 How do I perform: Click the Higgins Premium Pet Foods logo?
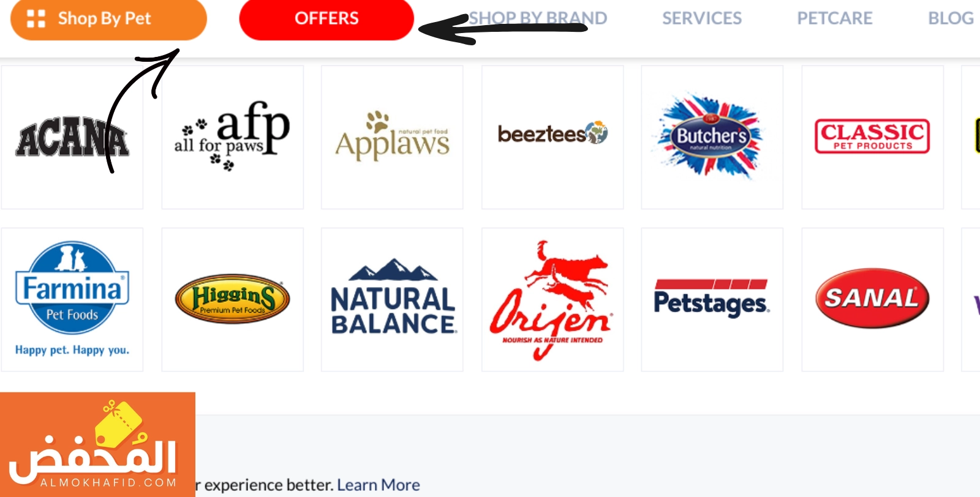pos(233,300)
